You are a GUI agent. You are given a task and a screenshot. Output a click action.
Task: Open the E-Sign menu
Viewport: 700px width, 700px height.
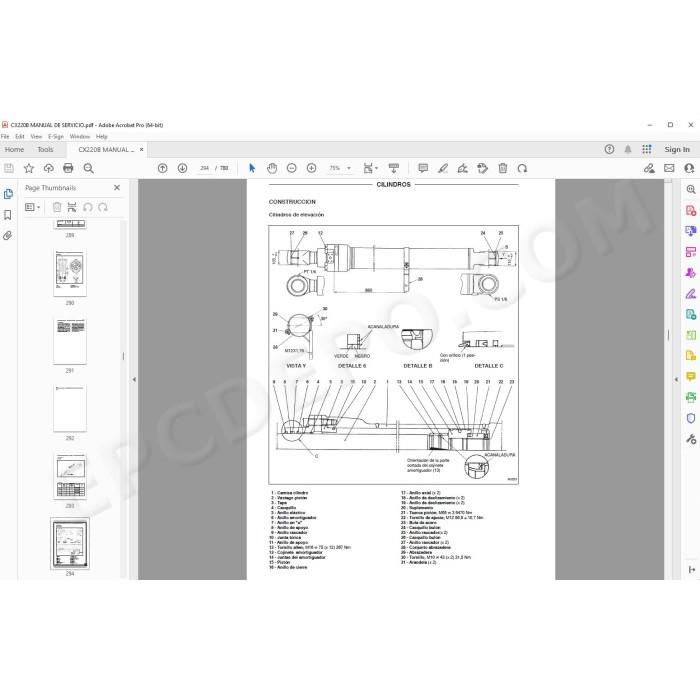[56, 137]
